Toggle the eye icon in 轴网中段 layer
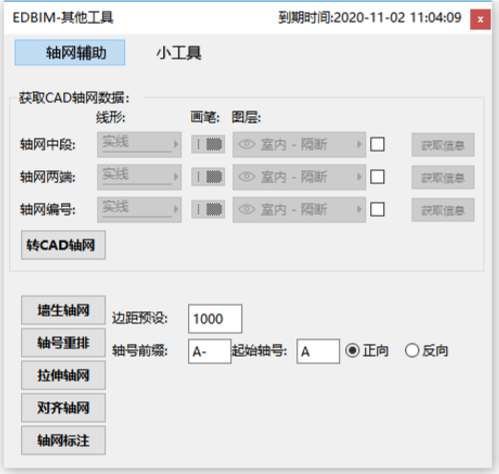Screen dimensions: 499x474 click(247, 144)
